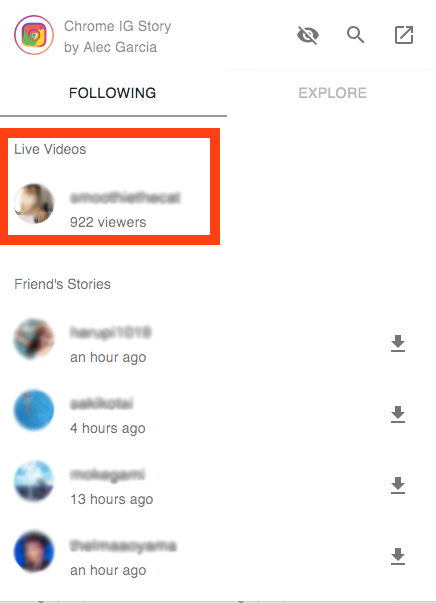Open the search magnifier icon
Image resolution: width=436 pixels, height=603 pixels.
pos(355,35)
